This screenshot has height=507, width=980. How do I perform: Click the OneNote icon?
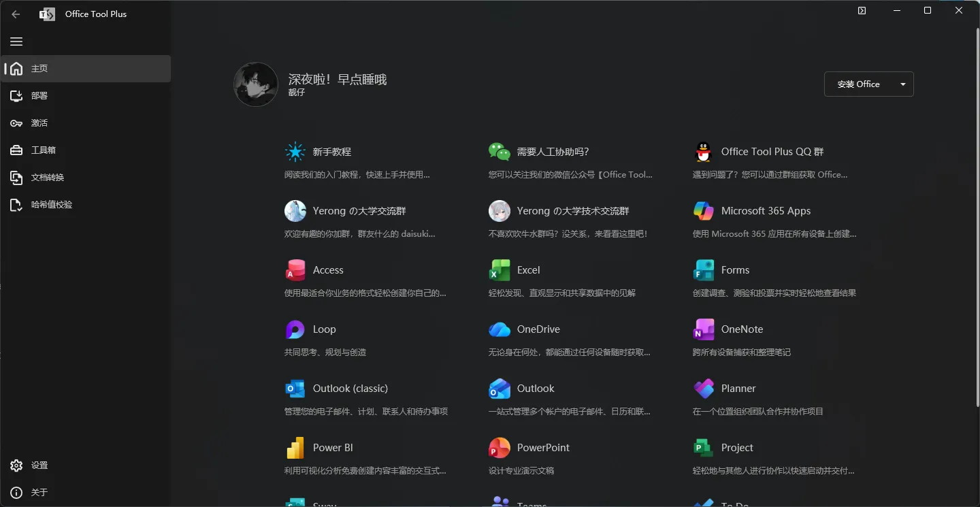tap(704, 329)
